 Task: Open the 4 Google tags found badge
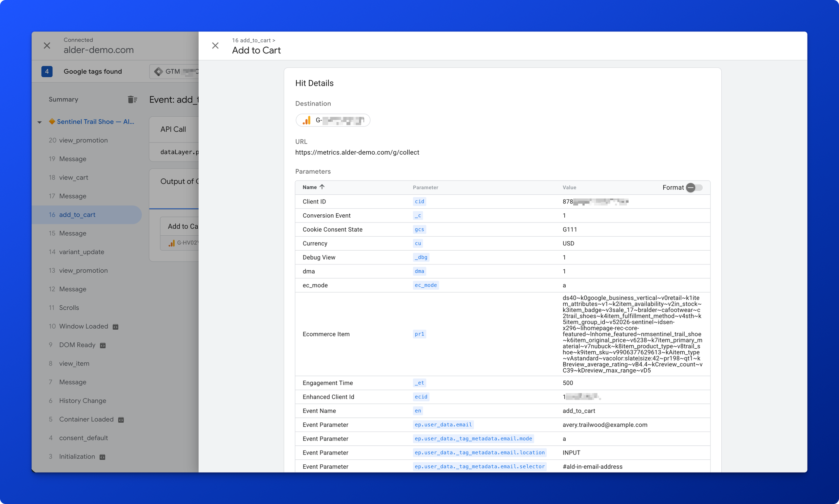pyautogui.click(x=47, y=71)
